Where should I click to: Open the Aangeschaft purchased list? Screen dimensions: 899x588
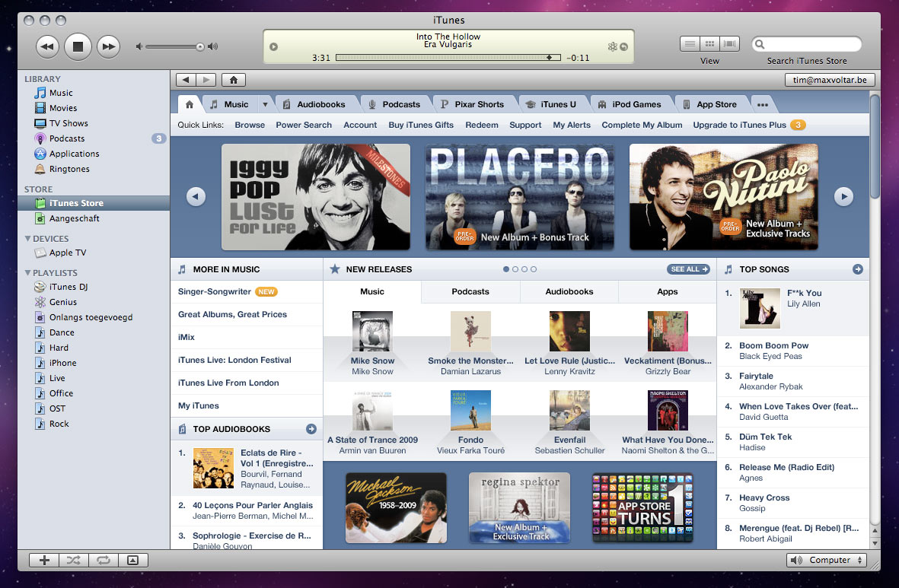pyautogui.click(x=74, y=218)
